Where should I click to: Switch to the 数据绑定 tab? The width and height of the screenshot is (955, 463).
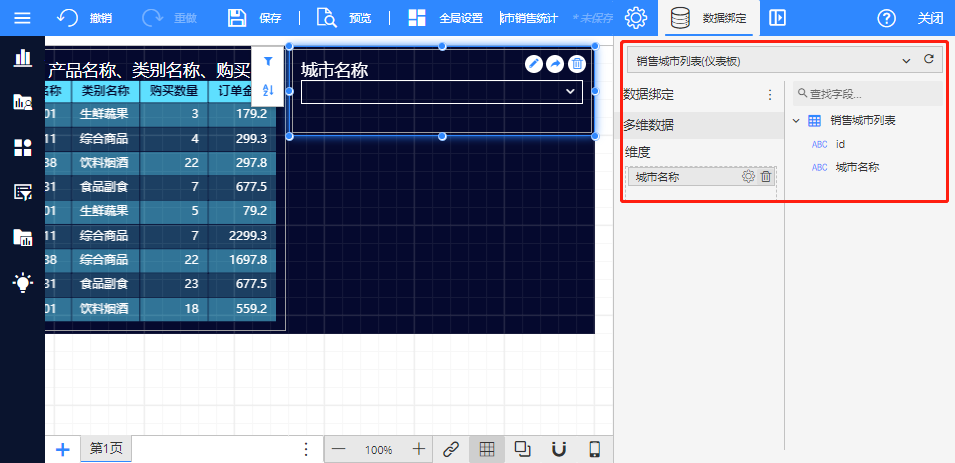click(x=710, y=18)
